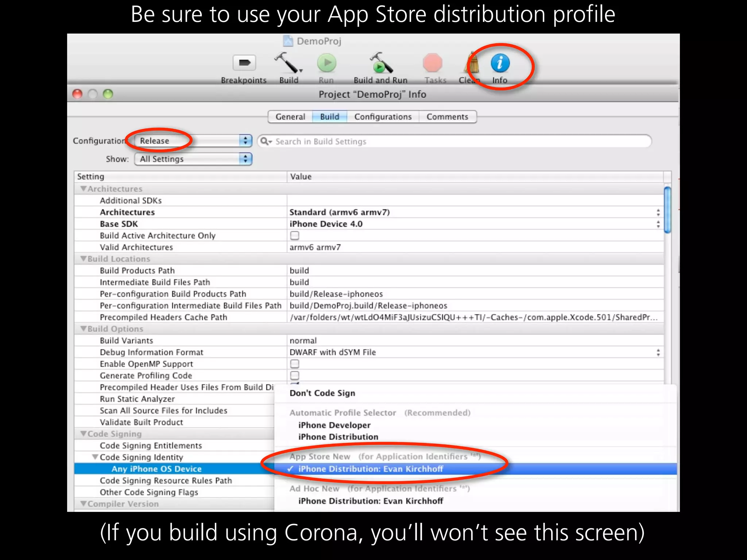Open Debug Information Format popup stepper
The width and height of the screenshot is (747, 560).
[x=658, y=352]
